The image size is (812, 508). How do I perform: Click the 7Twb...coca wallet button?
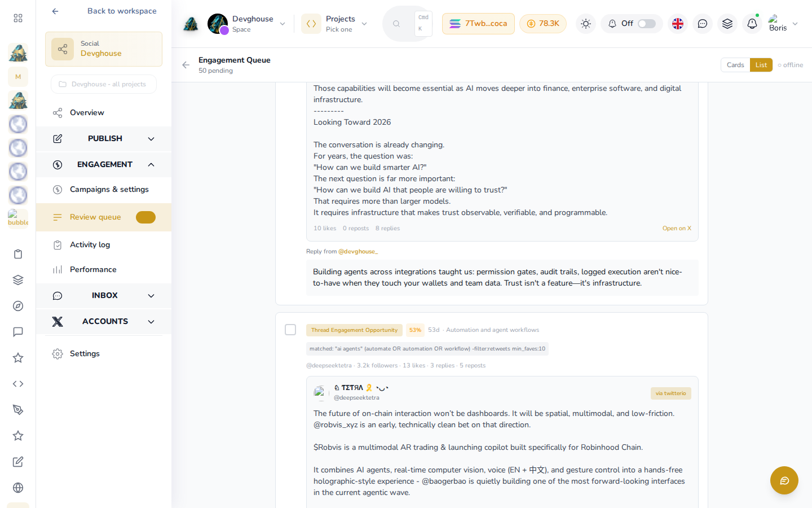click(478, 24)
